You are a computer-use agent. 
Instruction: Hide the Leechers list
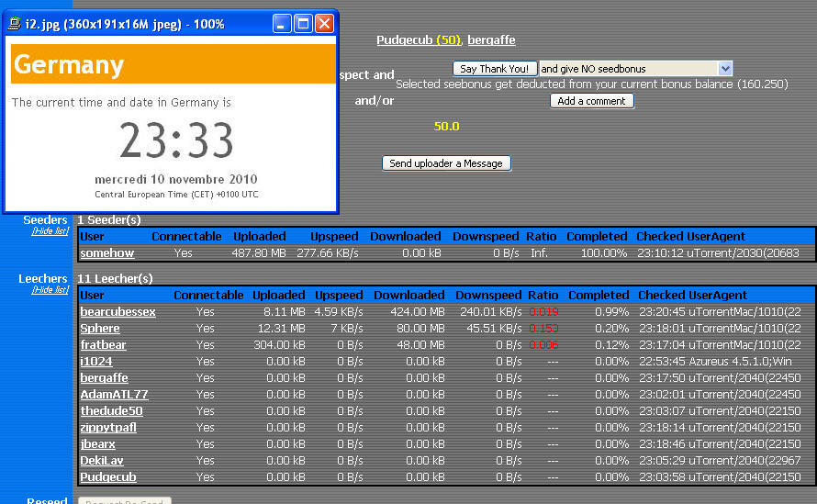50,290
